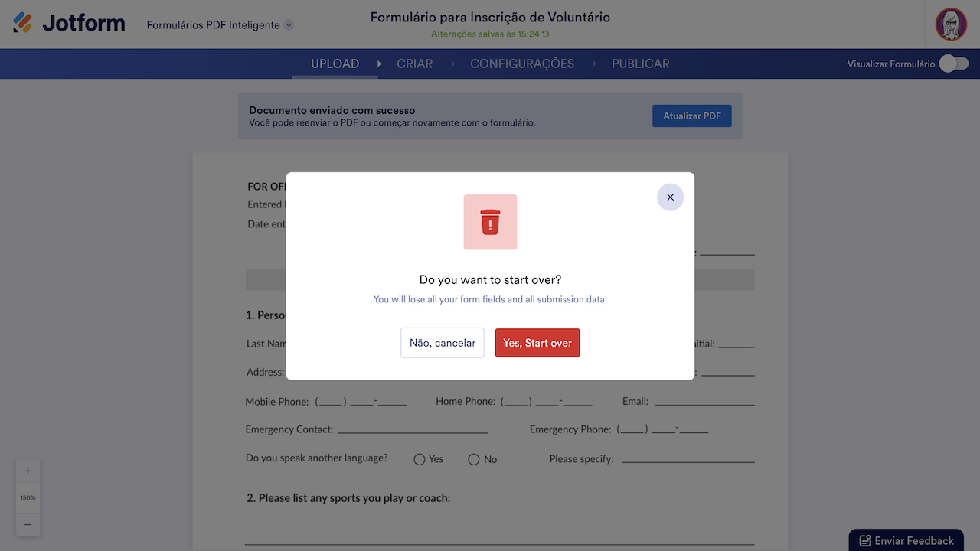Open the CRIAR tab
Image resolution: width=980 pixels, height=551 pixels.
414,64
